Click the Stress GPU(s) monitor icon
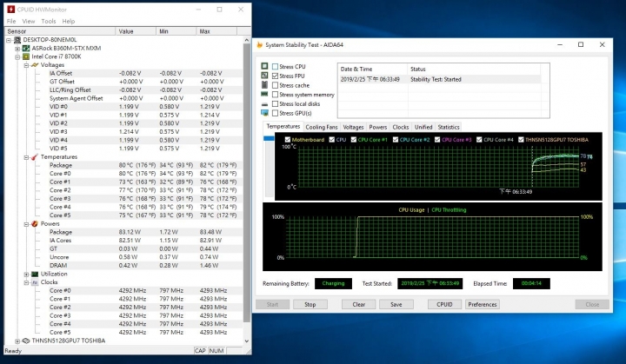626x364 pixels. point(264,113)
